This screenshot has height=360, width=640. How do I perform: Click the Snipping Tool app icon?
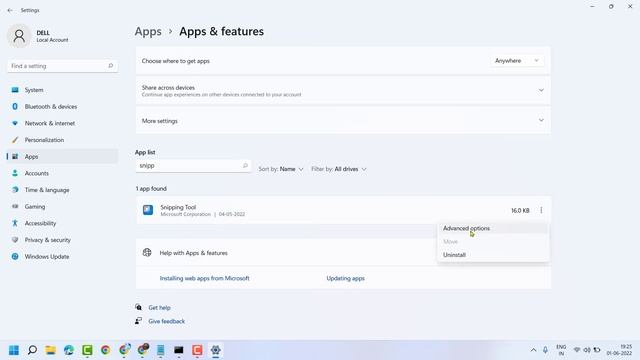[x=148, y=210]
